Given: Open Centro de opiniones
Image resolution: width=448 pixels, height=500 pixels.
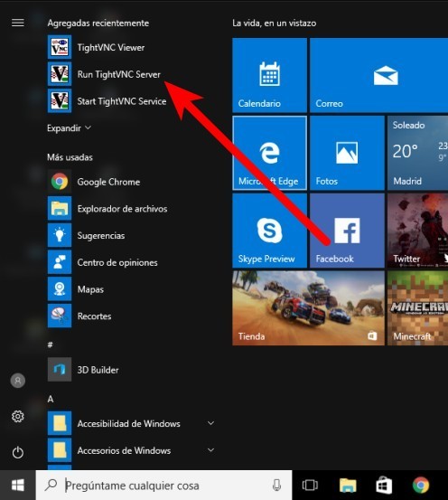Looking at the screenshot, I should (x=131, y=262).
